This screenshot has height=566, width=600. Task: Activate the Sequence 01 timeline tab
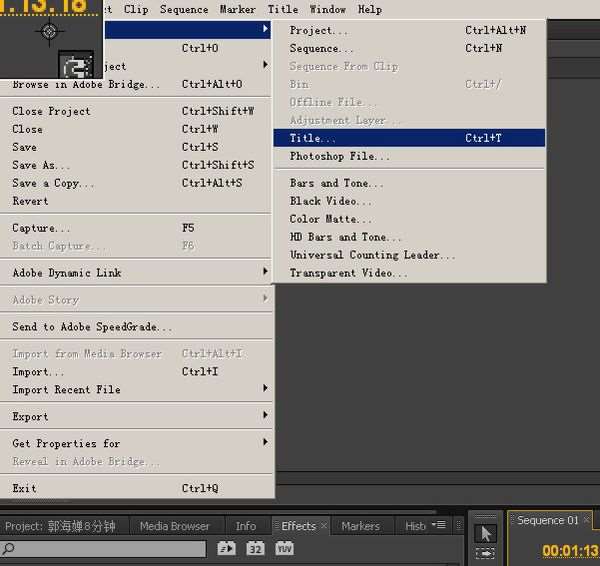tap(548, 520)
